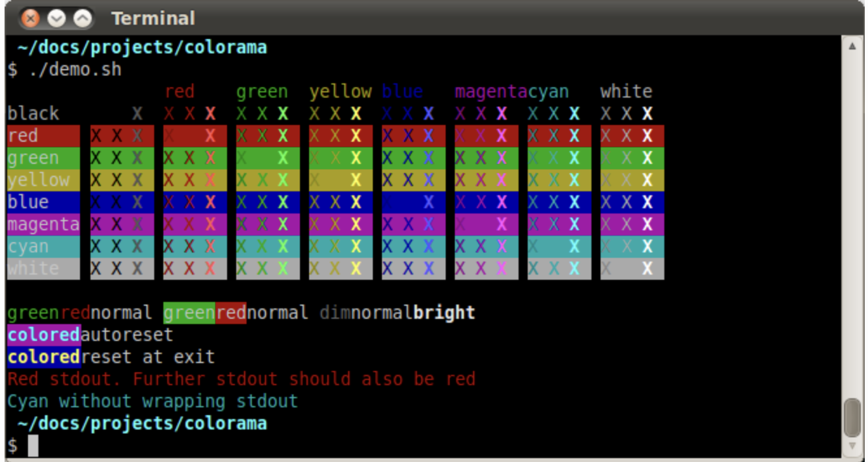The image size is (868, 462).
Task: Click the "Red stdout. Further stdout" line
Action: pos(241,379)
